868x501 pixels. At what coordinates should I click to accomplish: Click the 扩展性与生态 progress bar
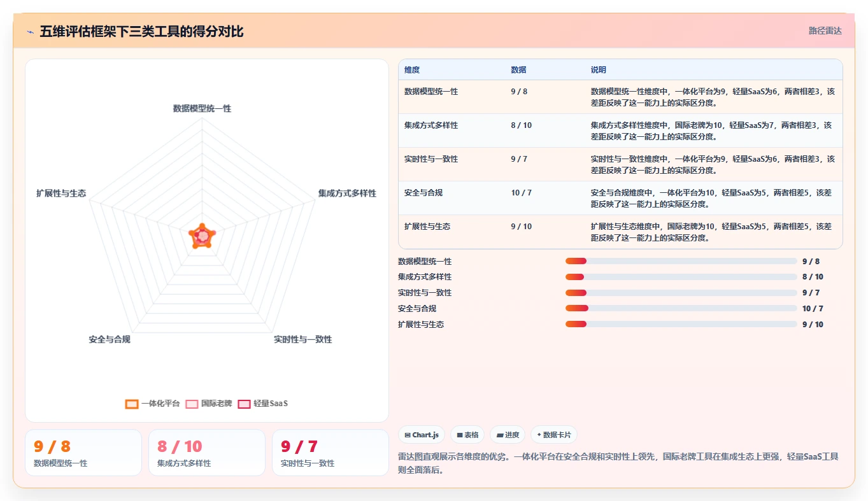[681, 324]
